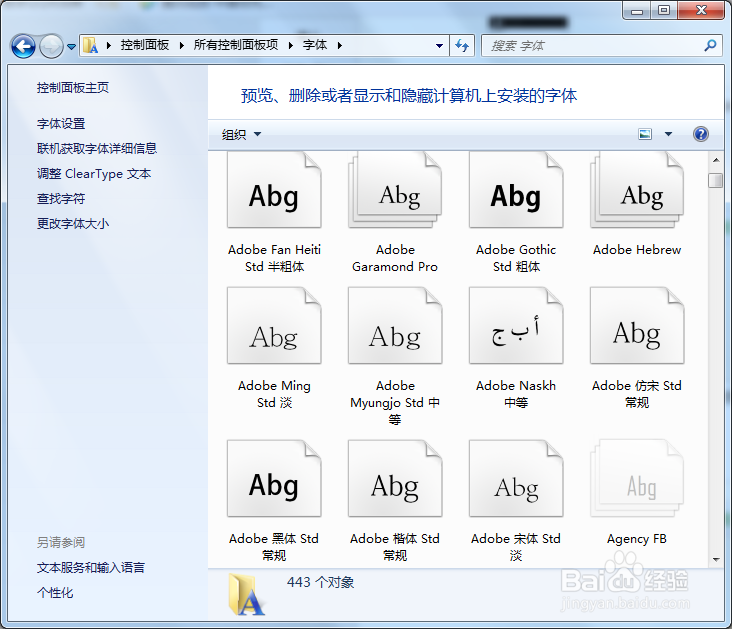Select the Adobe Naskh Arabic font icon
This screenshot has height=629, width=732.
click(x=516, y=325)
